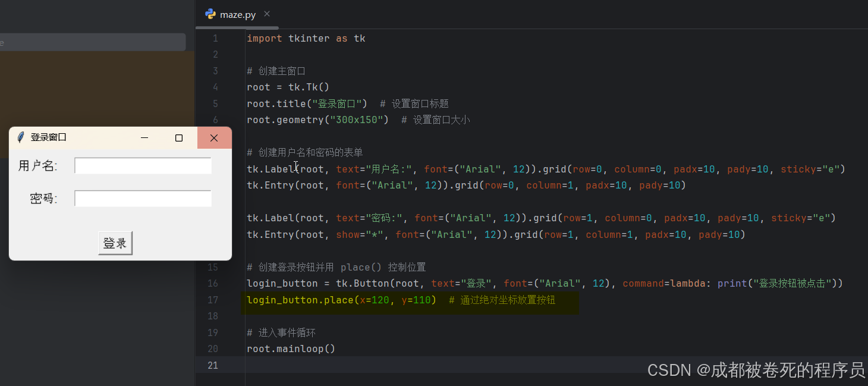This screenshot has height=386, width=868.
Task: Click line number 21 in gutter
Action: point(213,365)
